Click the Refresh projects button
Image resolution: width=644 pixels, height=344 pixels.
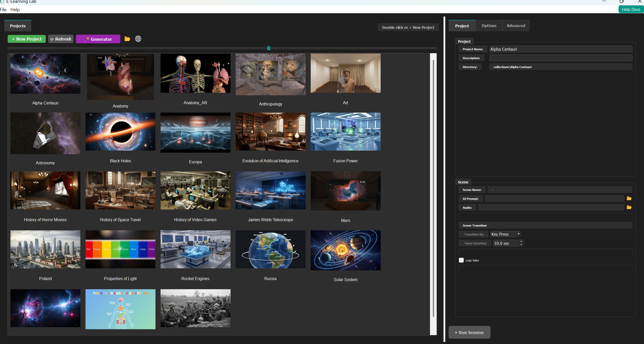pyautogui.click(x=61, y=39)
